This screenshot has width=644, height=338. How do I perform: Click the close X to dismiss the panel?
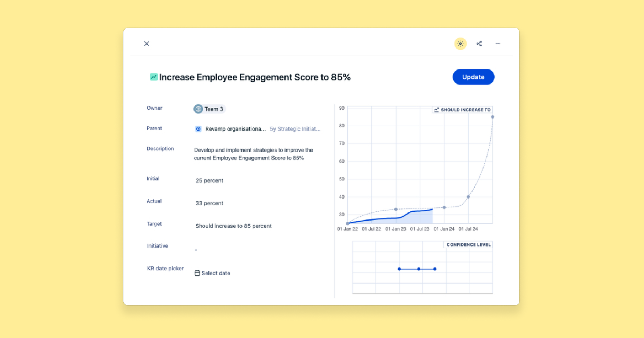click(x=147, y=44)
